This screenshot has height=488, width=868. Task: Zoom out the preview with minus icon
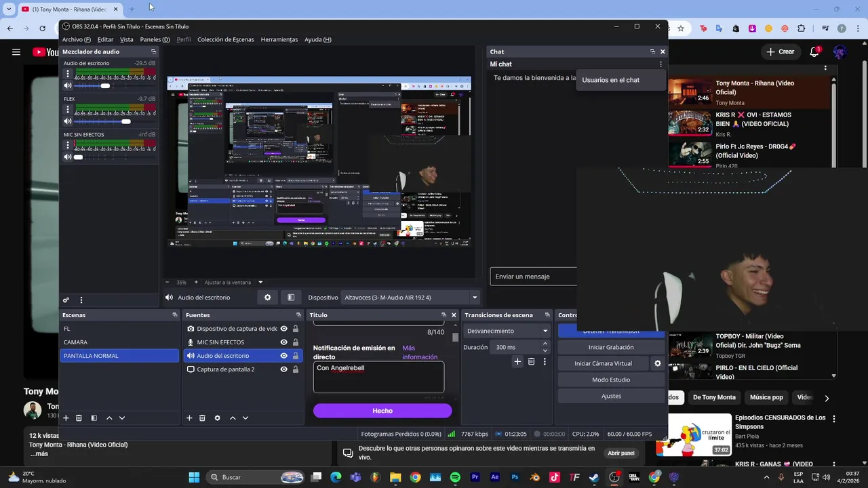(167, 282)
